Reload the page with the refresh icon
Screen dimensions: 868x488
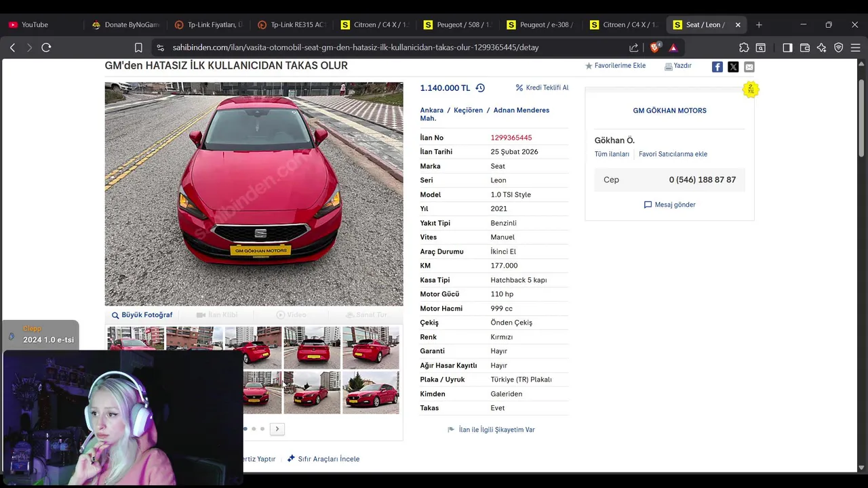46,47
